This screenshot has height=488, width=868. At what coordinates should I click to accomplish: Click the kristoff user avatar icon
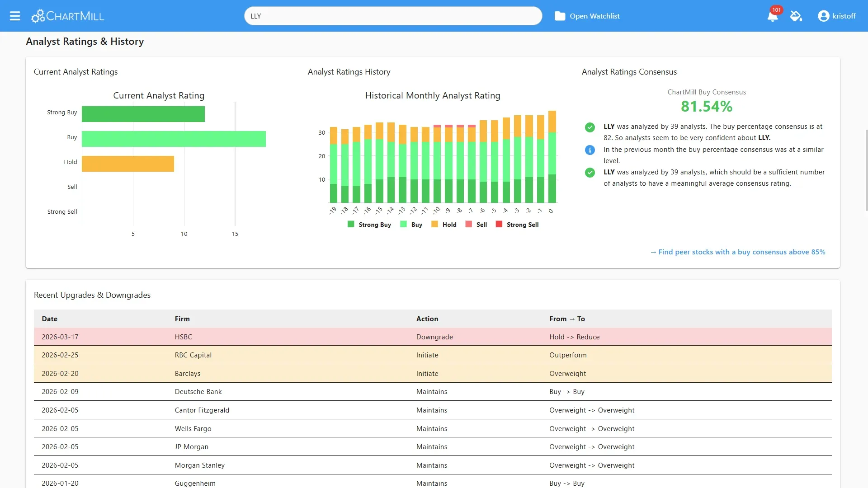pos(823,16)
